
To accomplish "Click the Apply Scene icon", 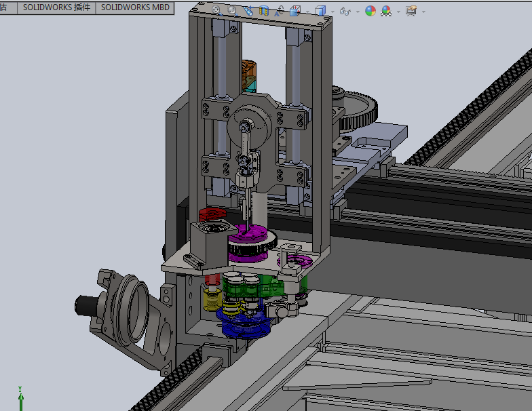I will click(386, 11).
